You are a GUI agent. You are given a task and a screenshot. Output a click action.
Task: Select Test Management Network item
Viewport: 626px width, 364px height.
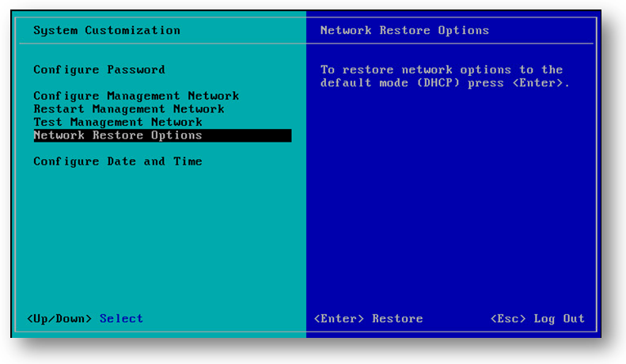click(118, 122)
